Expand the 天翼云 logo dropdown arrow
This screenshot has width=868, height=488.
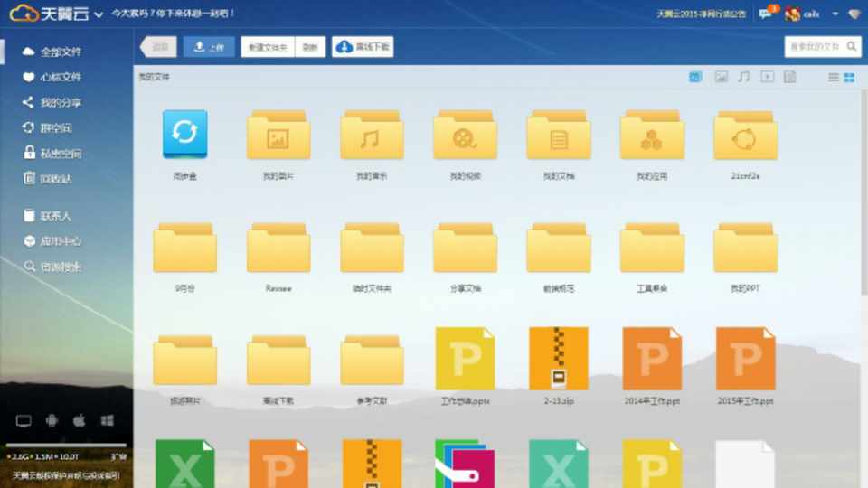[98, 14]
